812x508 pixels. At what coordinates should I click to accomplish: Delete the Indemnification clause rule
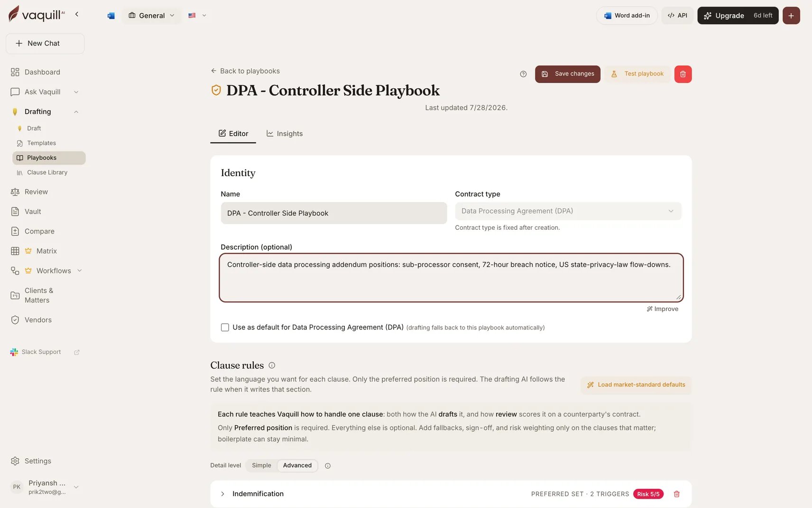pos(676,494)
